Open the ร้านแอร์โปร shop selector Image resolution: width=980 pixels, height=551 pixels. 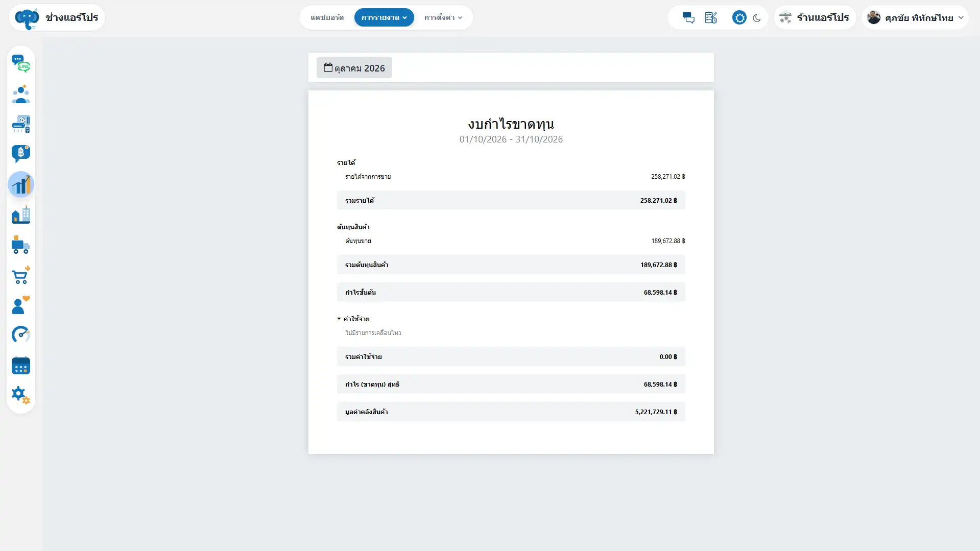[815, 17]
